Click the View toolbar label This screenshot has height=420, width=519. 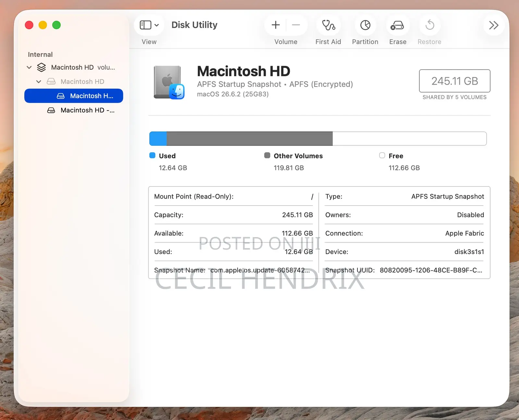149,42
